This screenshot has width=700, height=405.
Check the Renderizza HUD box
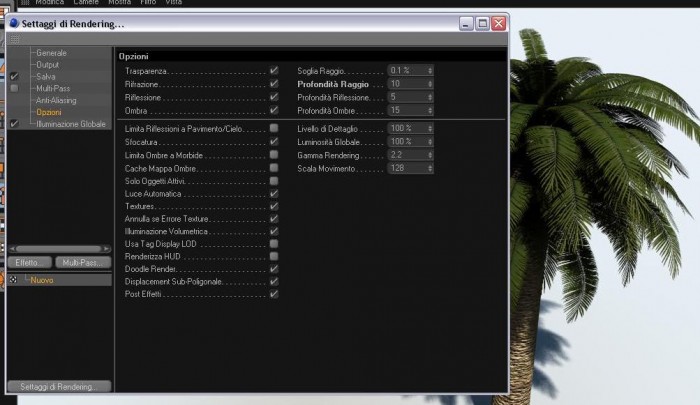[x=274, y=256]
